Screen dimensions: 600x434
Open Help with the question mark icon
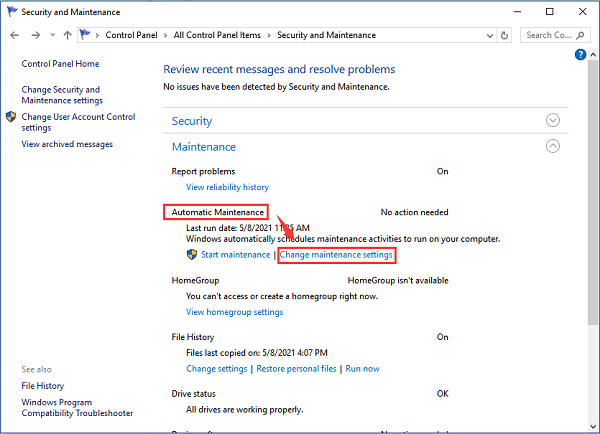click(580, 55)
